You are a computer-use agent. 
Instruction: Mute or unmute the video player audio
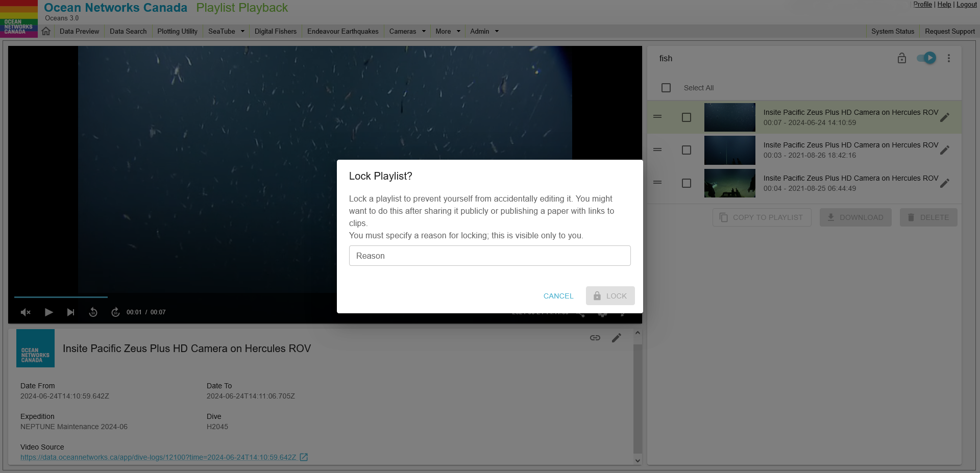(x=26, y=312)
